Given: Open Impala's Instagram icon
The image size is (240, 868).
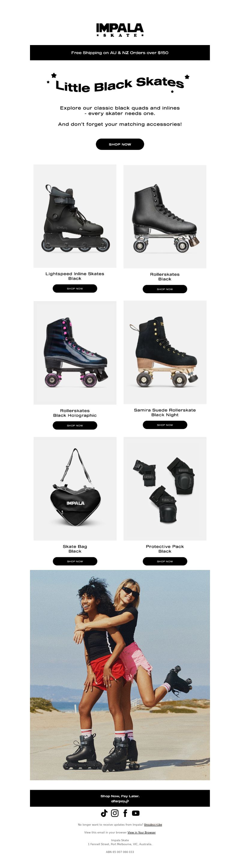Looking at the screenshot, I should coord(115,813).
